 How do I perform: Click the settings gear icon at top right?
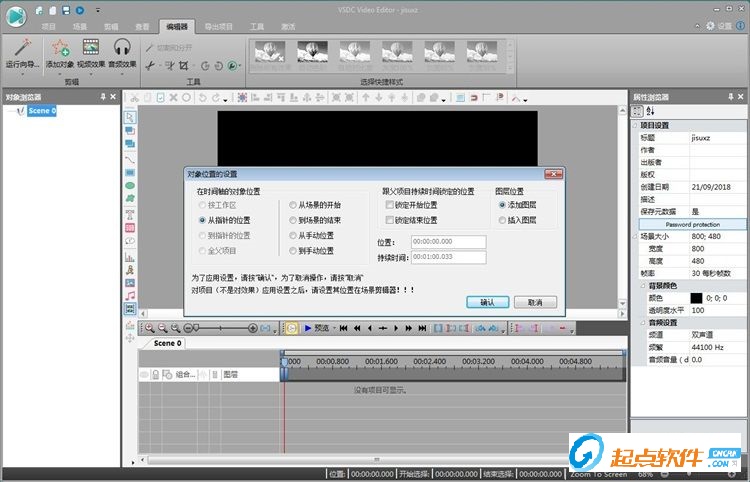pos(710,26)
